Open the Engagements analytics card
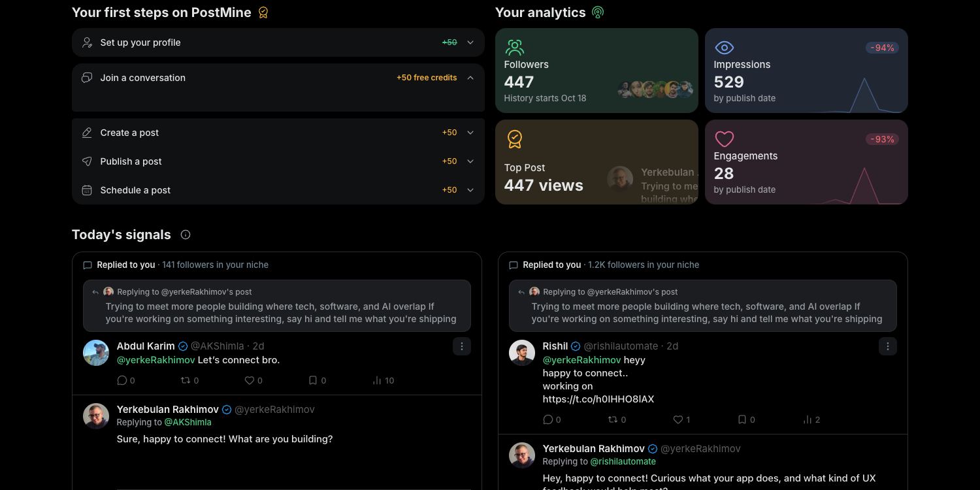Viewport: 980px width, 490px height. pyautogui.click(x=806, y=162)
